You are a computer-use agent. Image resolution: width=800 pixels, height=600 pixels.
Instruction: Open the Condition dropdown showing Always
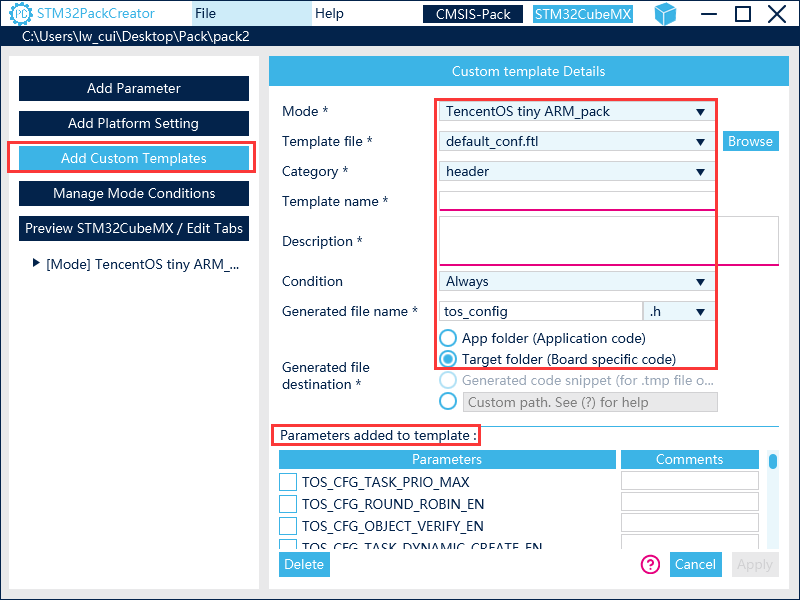577,282
